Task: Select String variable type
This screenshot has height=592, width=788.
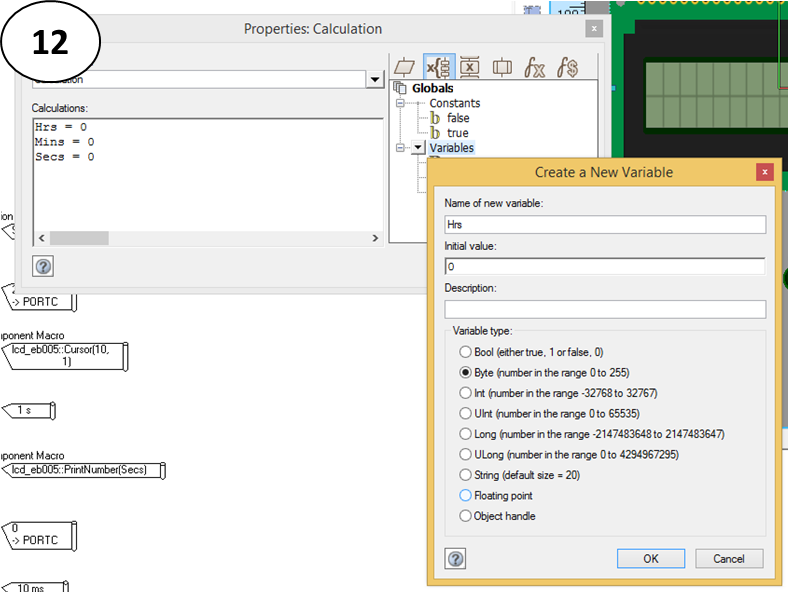Action: [465, 475]
